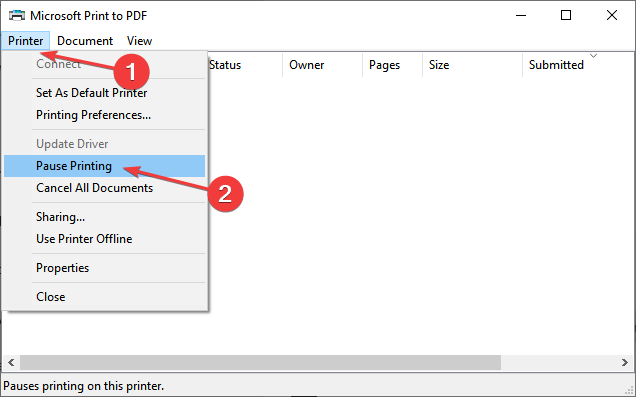Click the resize grip in the status bar
The image size is (636, 397).
coord(629,390)
